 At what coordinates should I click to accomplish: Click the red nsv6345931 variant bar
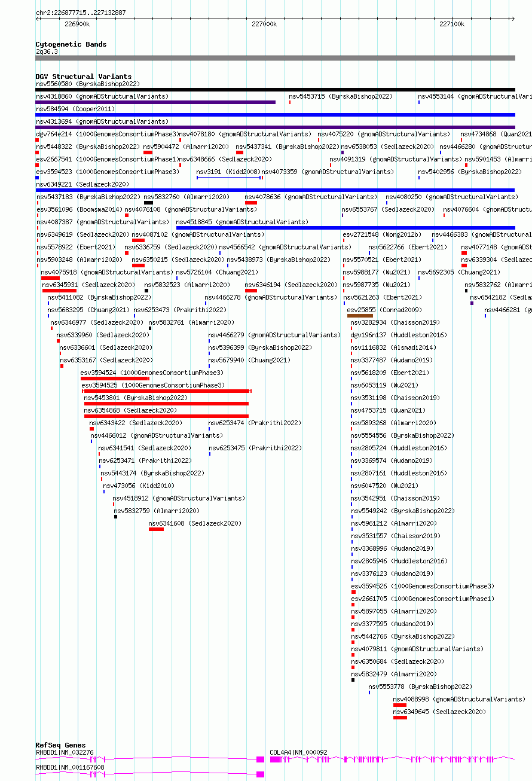coord(59,291)
